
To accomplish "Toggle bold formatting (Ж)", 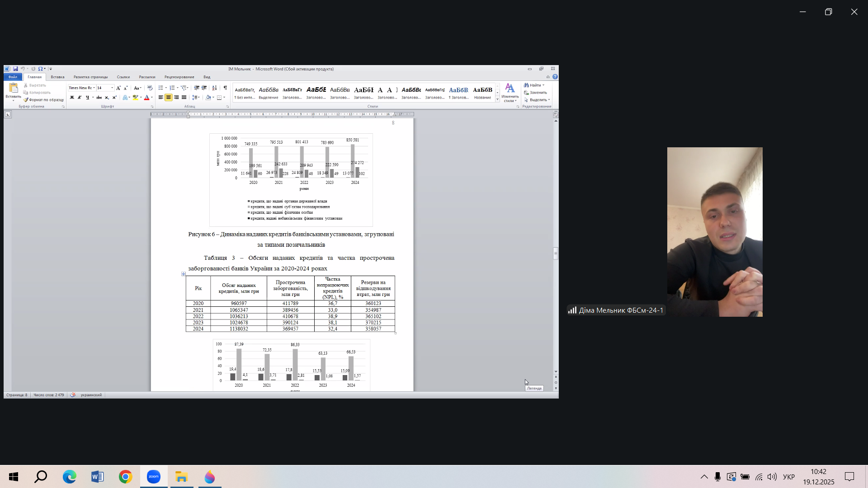I will point(72,98).
